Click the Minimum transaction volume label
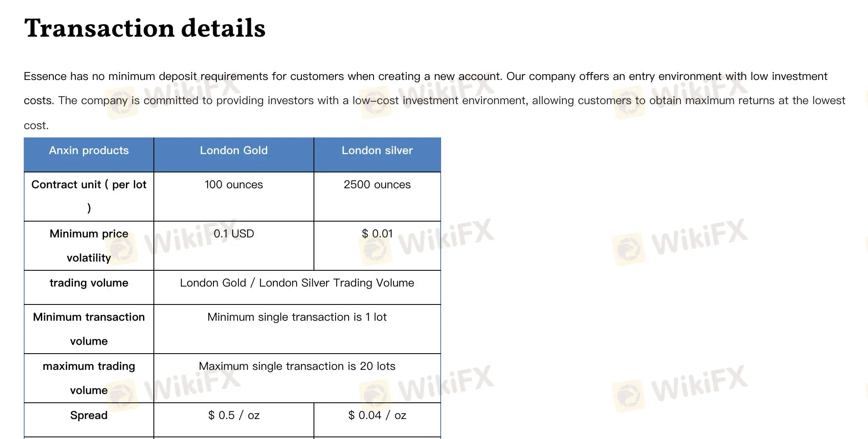Viewport: 868px width, 439px height. pos(89,329)
